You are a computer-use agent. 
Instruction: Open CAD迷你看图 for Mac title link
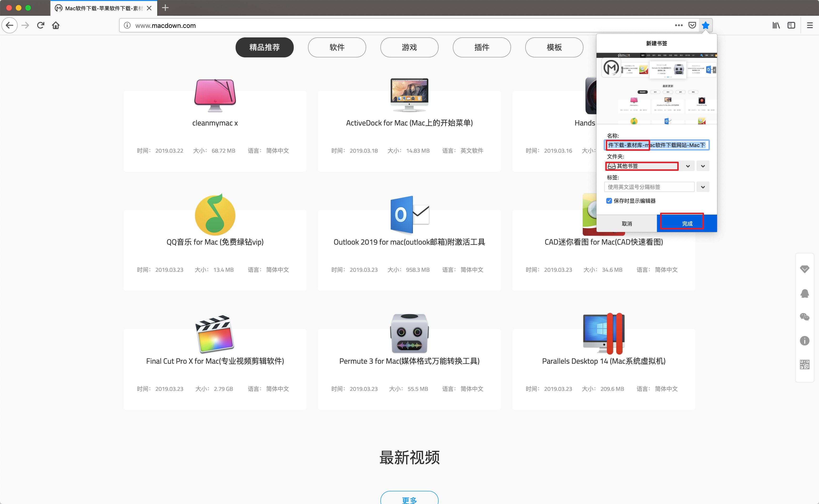click(604, 242)
